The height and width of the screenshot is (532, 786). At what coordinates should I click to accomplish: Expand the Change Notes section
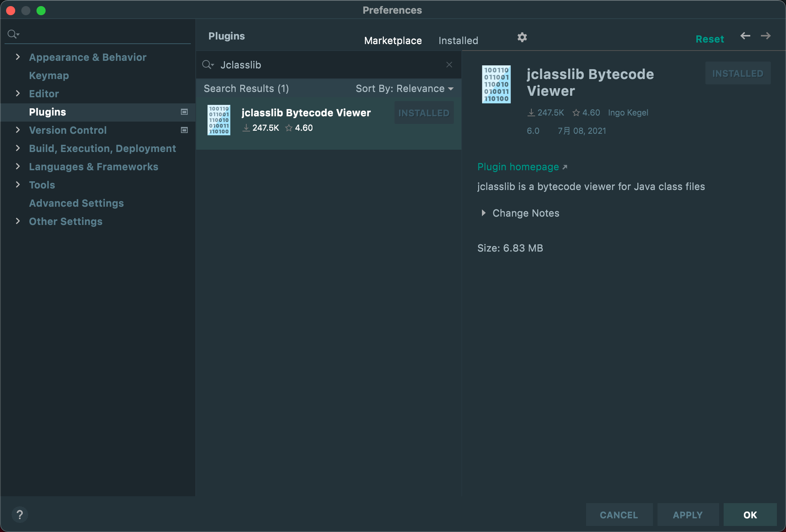pos(483,213)
